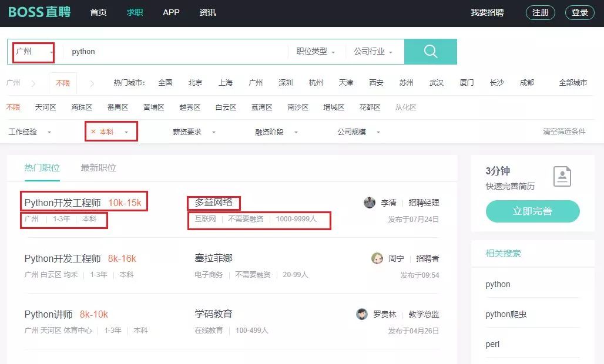Open recruiter 周宁's avatar

(377, 258)
